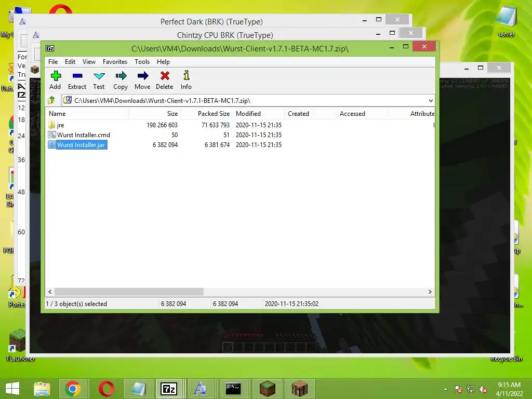Show hidden system tray icons
The height and width of the screenshot is (399, 532).
click(445, 389)
